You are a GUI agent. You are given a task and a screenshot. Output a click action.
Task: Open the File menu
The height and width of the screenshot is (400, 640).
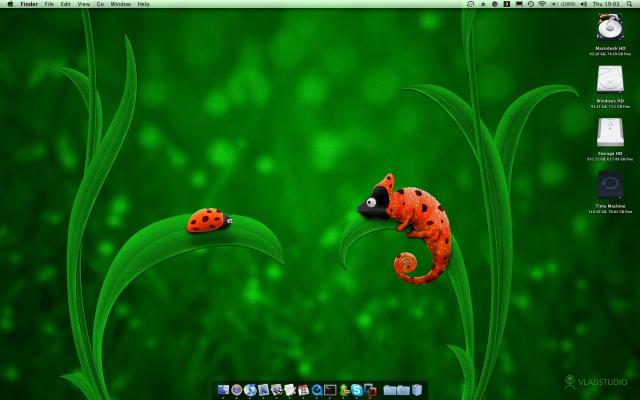(x=49, y=4)
